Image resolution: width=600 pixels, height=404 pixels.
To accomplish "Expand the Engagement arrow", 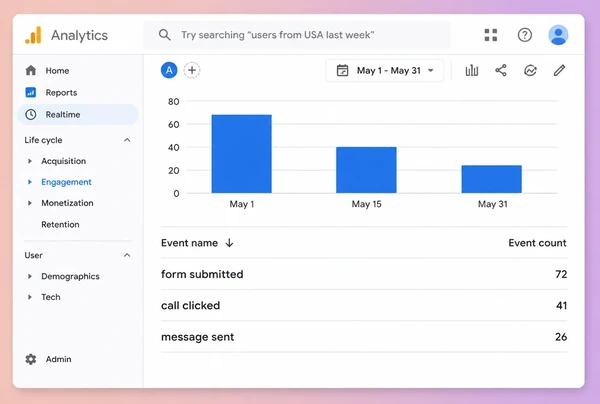I will (30, 182).
